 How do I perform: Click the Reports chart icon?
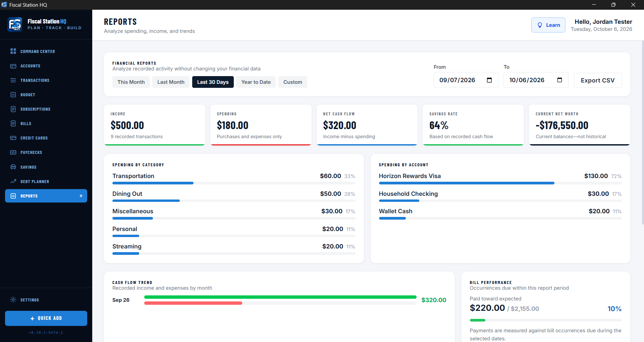[13, 196]
